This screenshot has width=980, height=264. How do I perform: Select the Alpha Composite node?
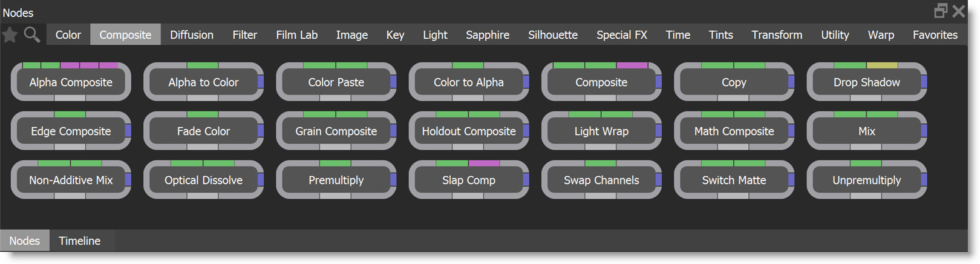pyautogui.click(x=71, y=82)
